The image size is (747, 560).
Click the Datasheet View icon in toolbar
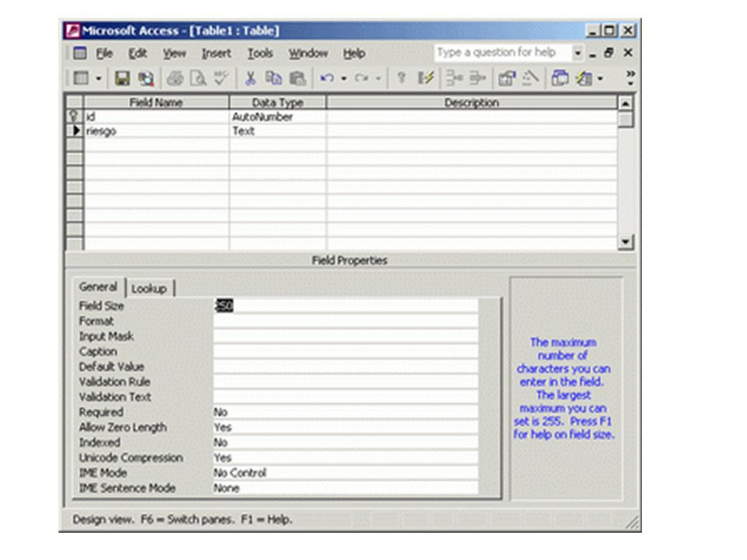(x=81, y=78)
